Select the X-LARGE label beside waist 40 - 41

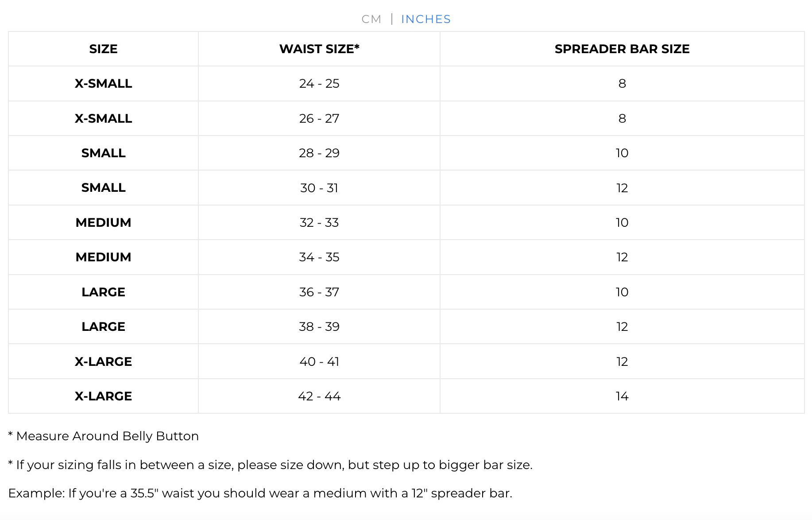[x=103, y=361]
